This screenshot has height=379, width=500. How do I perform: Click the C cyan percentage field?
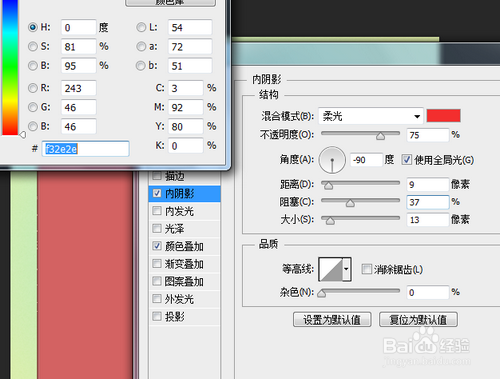click(186, 88)
